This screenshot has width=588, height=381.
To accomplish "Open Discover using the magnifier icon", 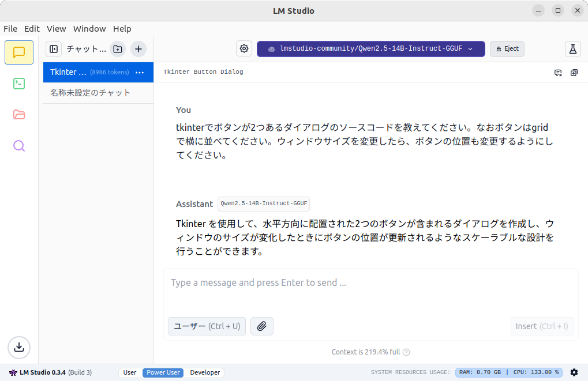I will point(18,145).
